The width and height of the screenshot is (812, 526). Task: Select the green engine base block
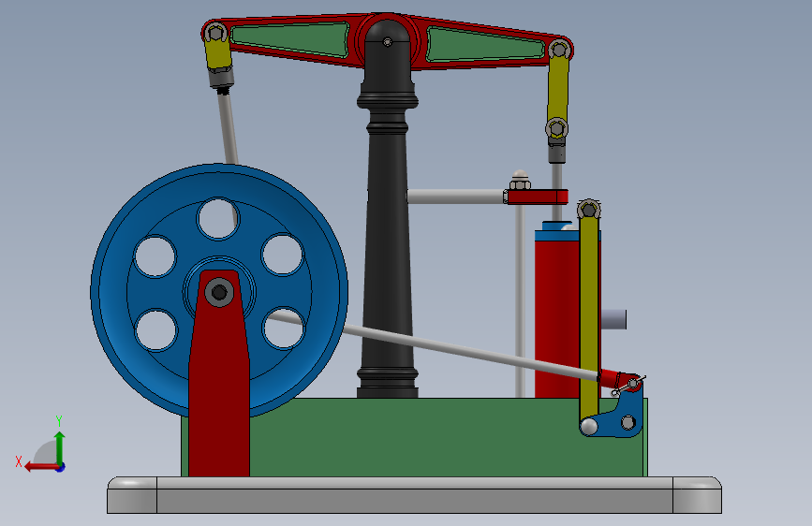[x=414, y=437]
